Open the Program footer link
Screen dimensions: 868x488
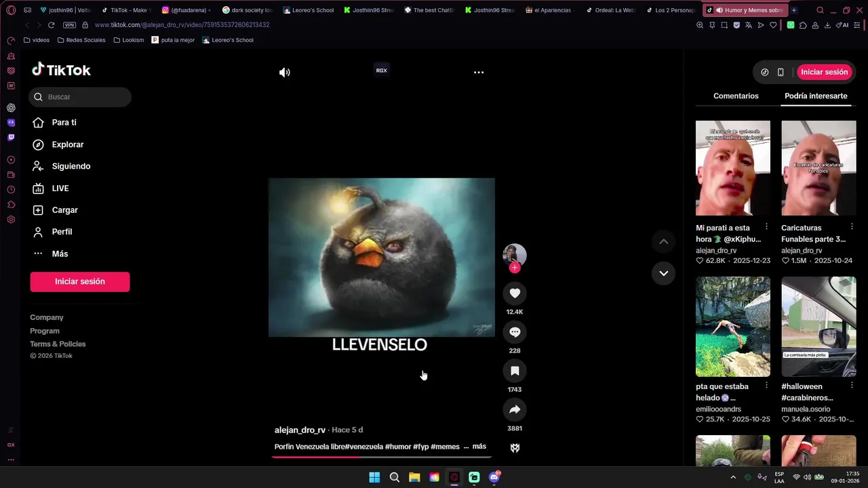(x=45, y=331)
